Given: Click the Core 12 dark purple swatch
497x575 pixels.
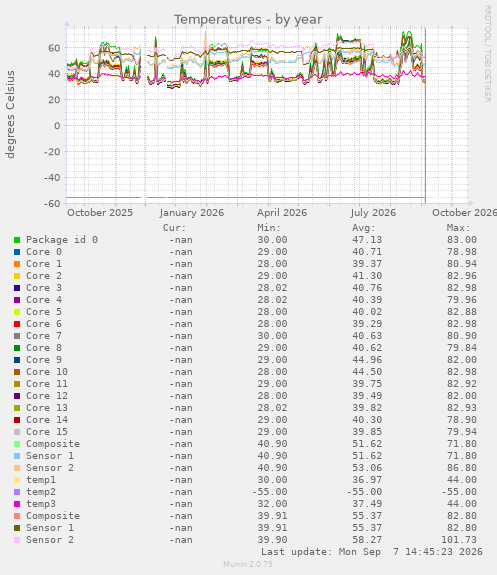Looking at the screenshot, I should pyautogui.click(x=17, y=396).
